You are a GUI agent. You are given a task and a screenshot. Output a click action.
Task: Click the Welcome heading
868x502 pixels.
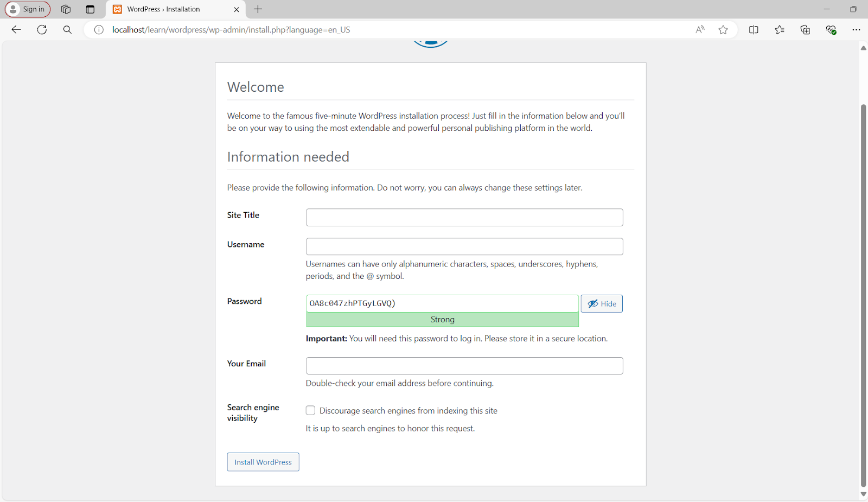coord(256,87)
